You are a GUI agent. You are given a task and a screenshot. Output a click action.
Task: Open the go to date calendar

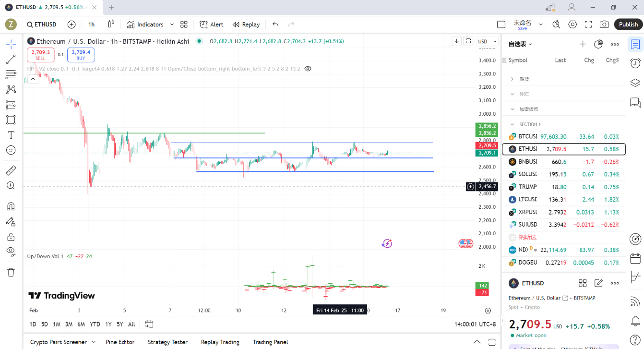pyautogui.click(x=149, y=324)
